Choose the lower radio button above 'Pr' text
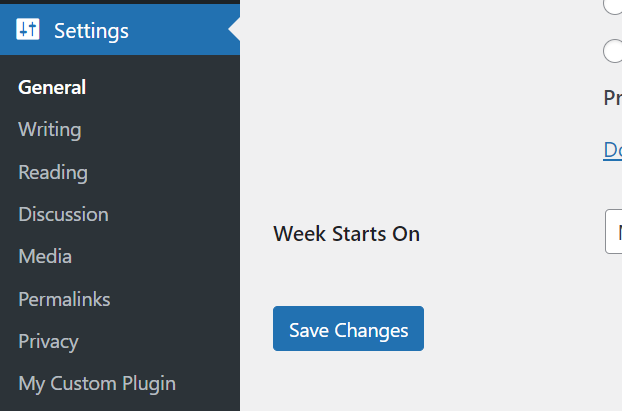The image size is (622, 411). pyautogui.click(x=614, y=51)
